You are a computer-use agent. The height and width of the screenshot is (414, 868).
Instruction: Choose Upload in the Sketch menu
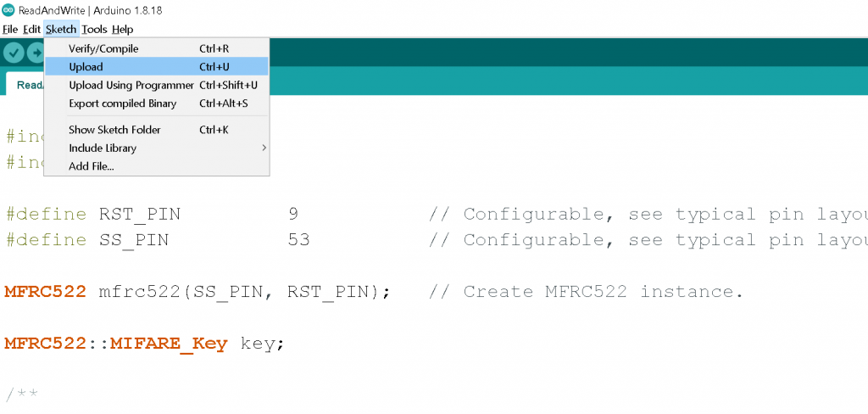86,67
